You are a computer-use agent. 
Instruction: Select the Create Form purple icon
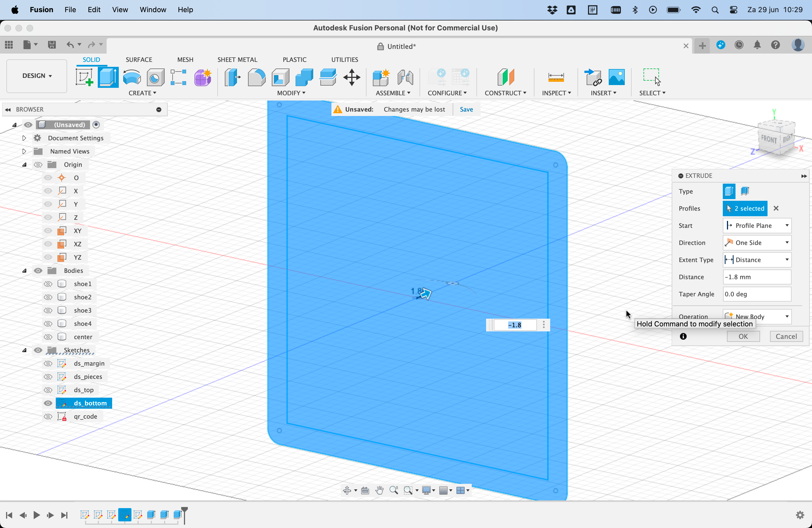[203, 77]
